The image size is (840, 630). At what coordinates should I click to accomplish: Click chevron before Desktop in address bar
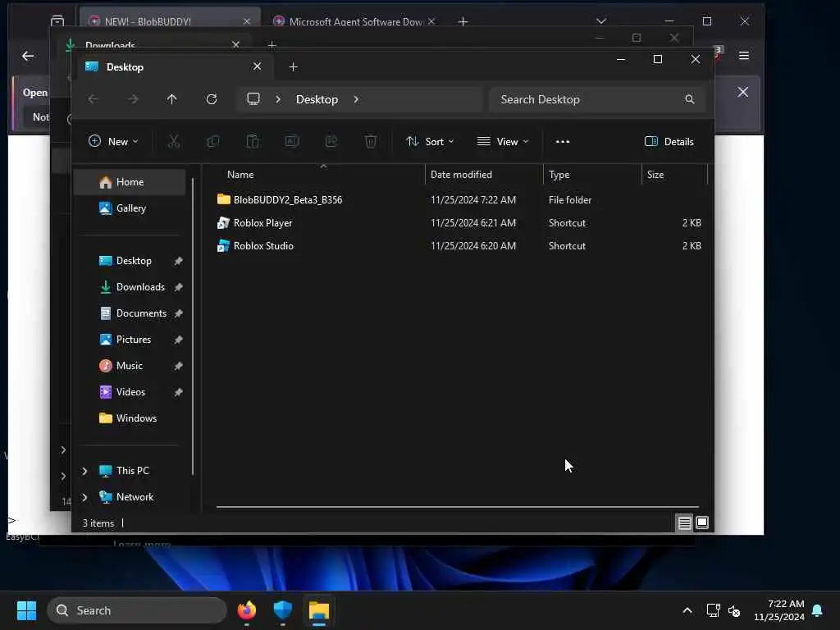pyautogui.click(x=278, y=99)
